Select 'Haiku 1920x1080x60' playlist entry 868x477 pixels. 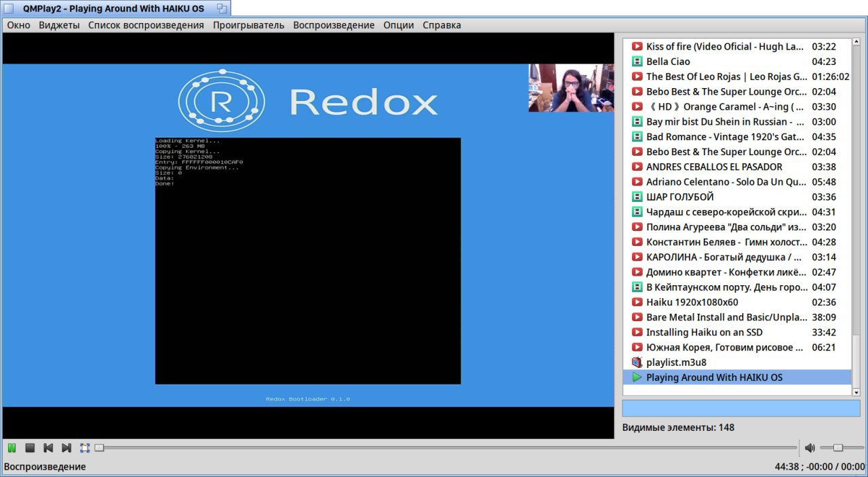click(737, 302)
